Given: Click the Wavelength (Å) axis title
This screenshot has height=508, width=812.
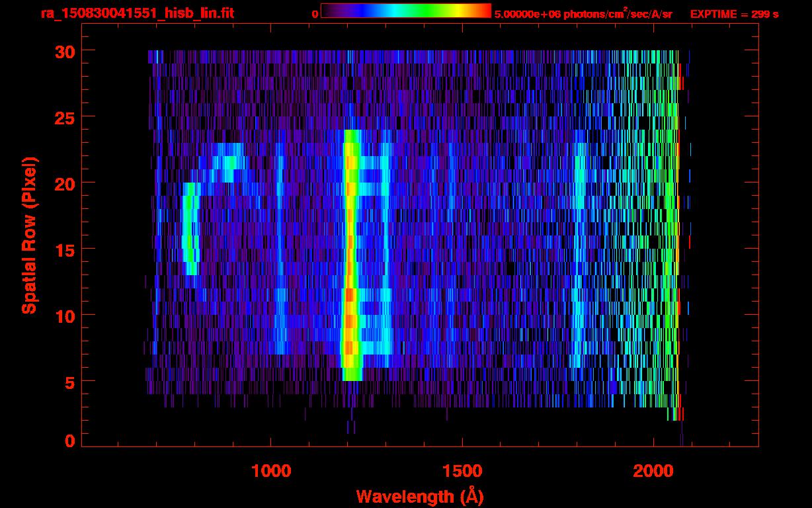Looking at the screenshot, I should tap(420, 496).
